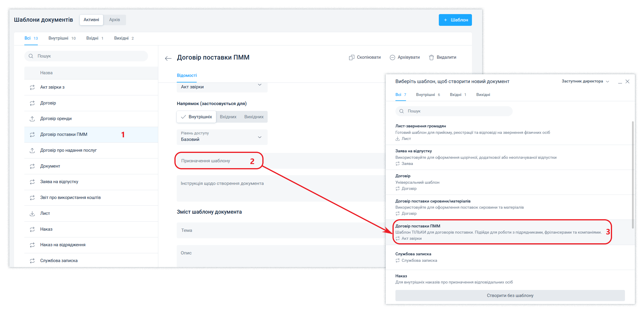Enable the Вихідних direction option
Screen dimensions: 644x314
pos(254,117)
